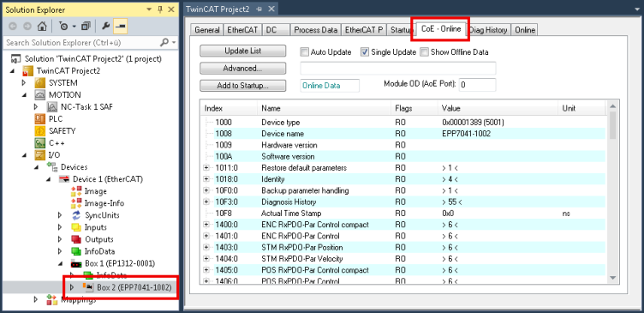Switch to the EtherCAT tab
The height and width of the screenshot is (313, 644).
[x=242, y=30]
